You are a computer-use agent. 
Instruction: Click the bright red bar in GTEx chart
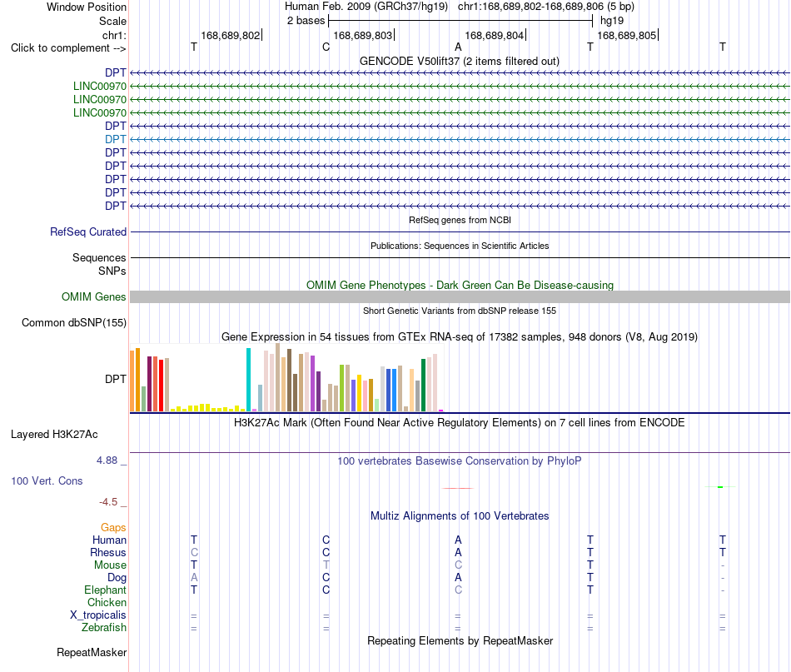[161, 386]
